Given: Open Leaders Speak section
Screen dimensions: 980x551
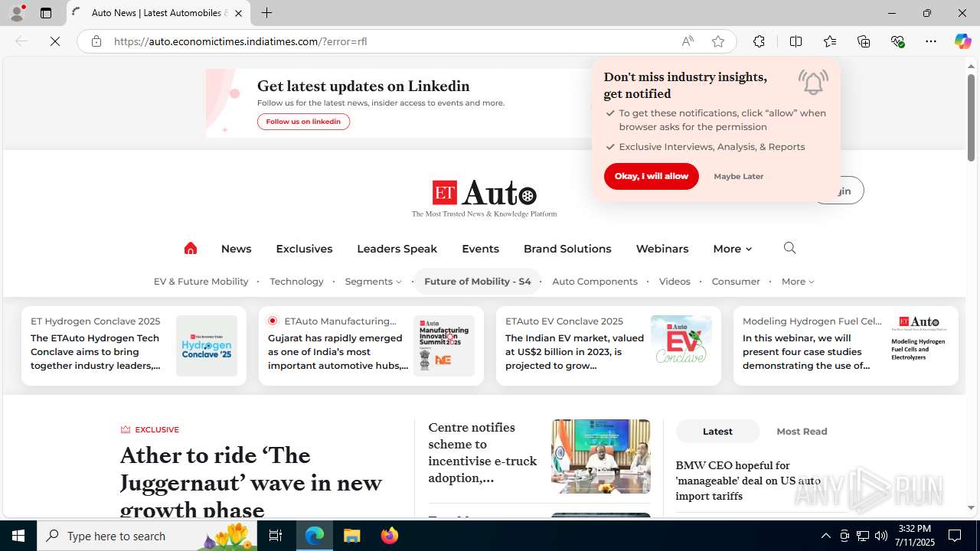Looking at the screenshot, I should (397, 249).
